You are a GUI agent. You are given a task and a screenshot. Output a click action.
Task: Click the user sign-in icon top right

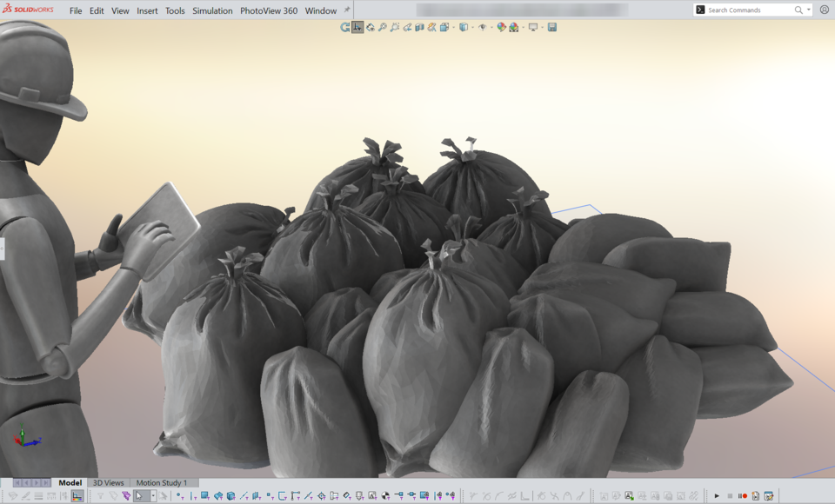(824, 10)
